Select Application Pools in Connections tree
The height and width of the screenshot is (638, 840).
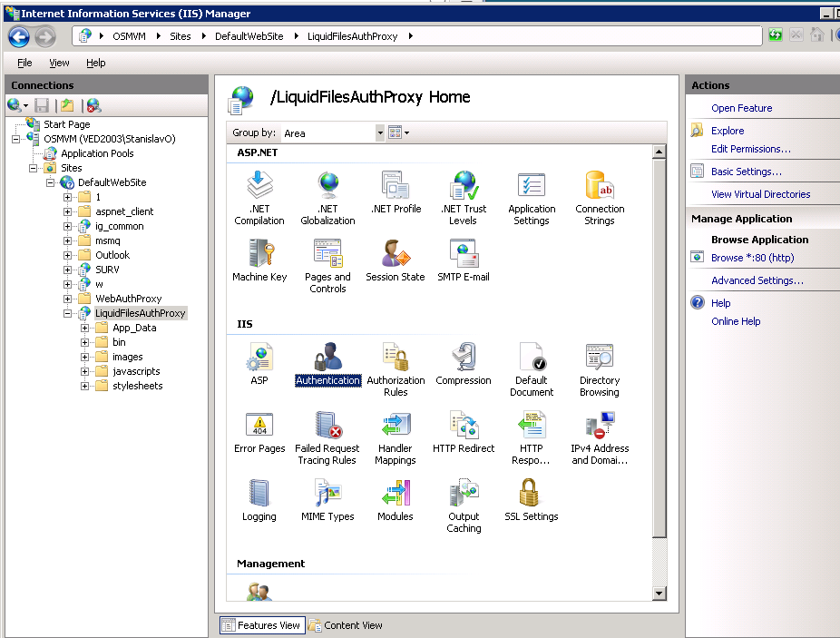pyautogui.click(x=97, y=153)
